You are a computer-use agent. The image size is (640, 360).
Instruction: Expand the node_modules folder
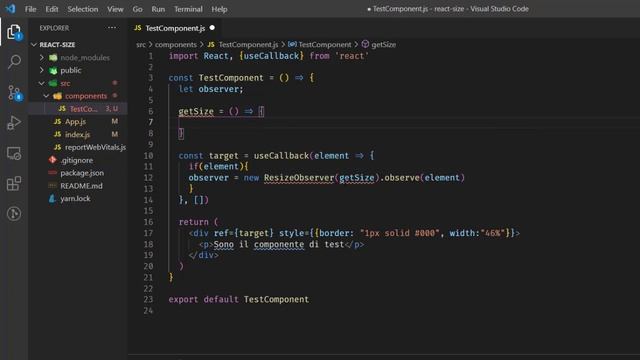point(42,58)
